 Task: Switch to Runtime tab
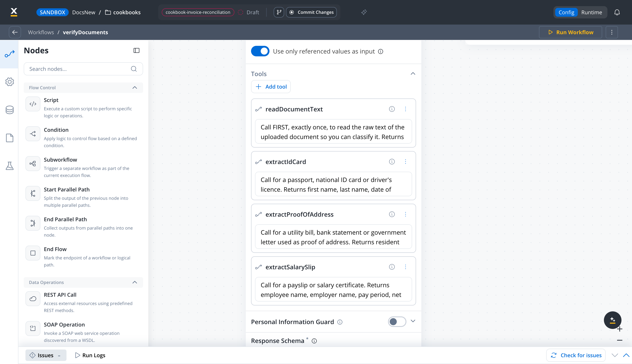[591, 12]
